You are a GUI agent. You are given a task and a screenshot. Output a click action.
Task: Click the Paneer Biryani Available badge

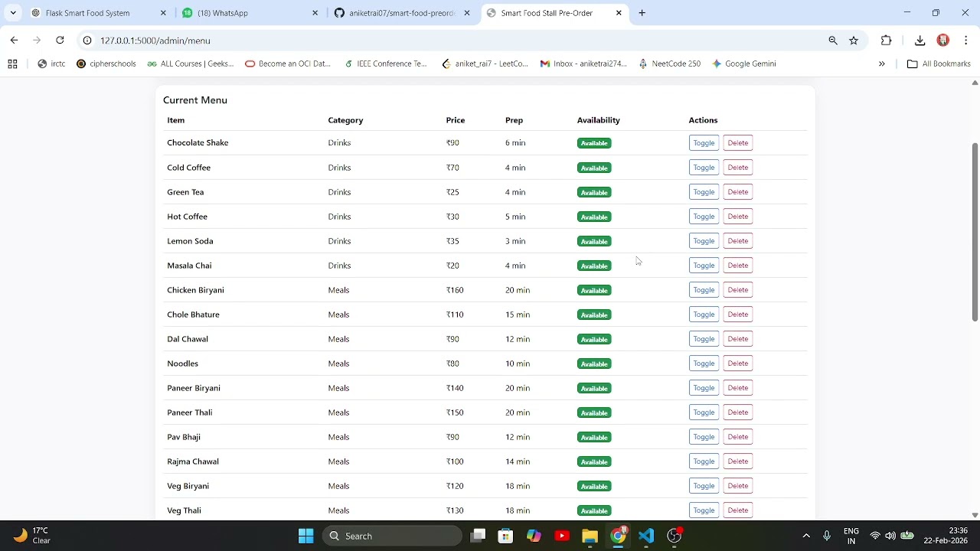click(x=594, y=388)
